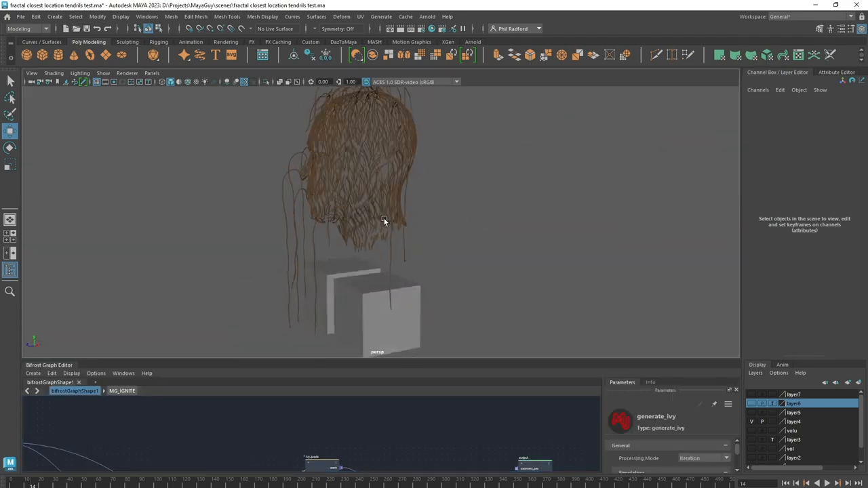The height and width of the screenshot is (488, 868).
Task: Select the Polygon Sphere shelf tool
Action: (x=26, y=55)
